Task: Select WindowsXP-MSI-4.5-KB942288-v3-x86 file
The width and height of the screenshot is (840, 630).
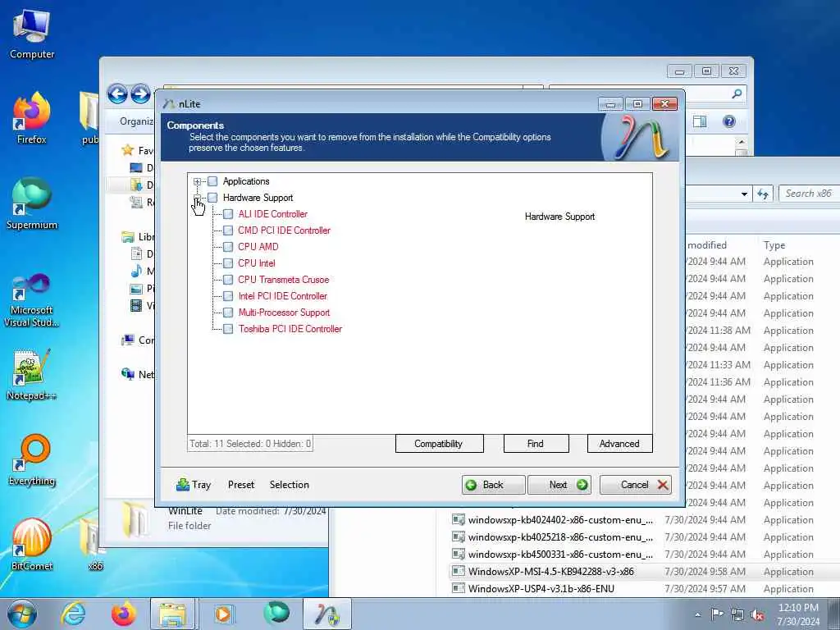Action: [550, 572]
